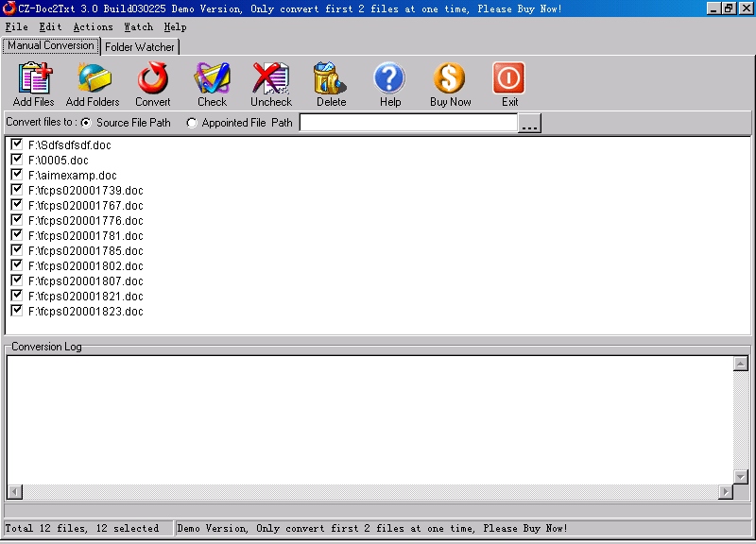The width and height of the screenshot is (756, 544).
Task: Click the Add Files toolbar icon
Action: 34,79
